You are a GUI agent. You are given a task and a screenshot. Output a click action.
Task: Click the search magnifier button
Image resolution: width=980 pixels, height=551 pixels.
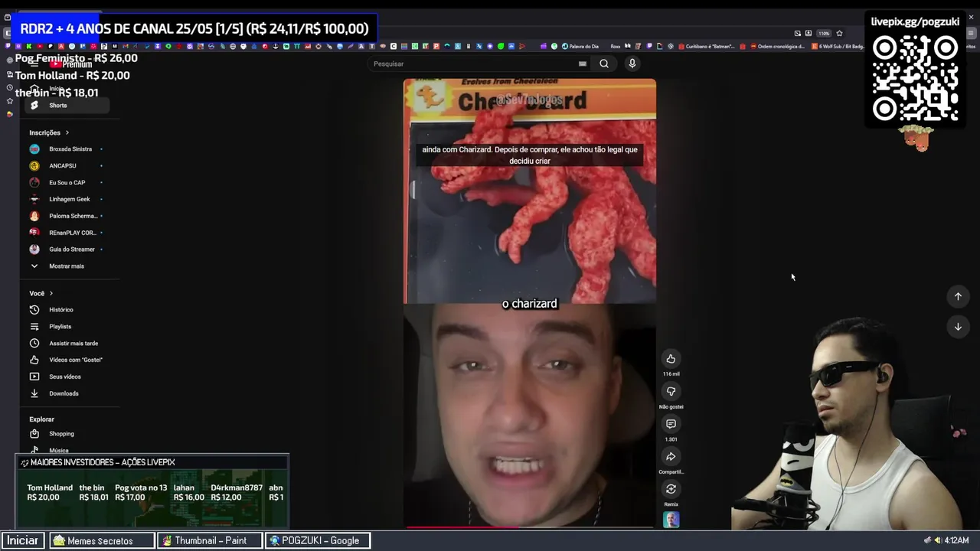click(604, 64)
